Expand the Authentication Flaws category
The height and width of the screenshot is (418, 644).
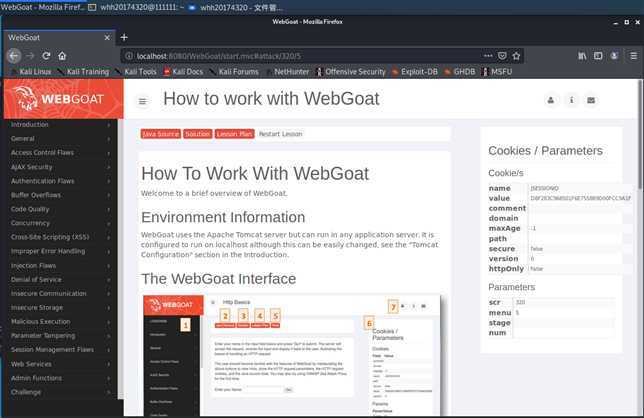click(x=60, y=181)
